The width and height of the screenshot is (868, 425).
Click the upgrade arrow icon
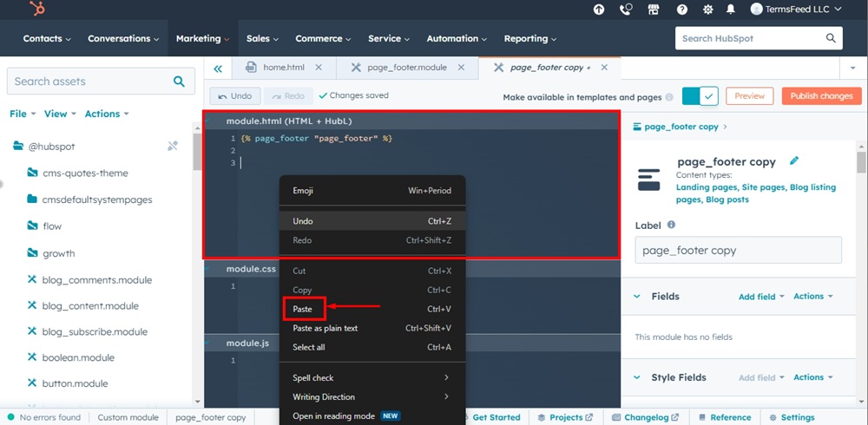pyautogui.click(x=598, y=10)
